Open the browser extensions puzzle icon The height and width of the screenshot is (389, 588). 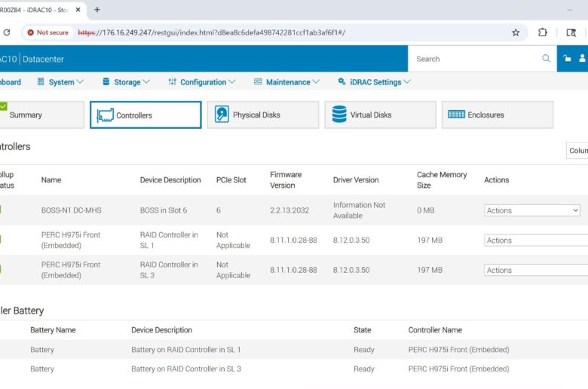(x=543, y=32)
